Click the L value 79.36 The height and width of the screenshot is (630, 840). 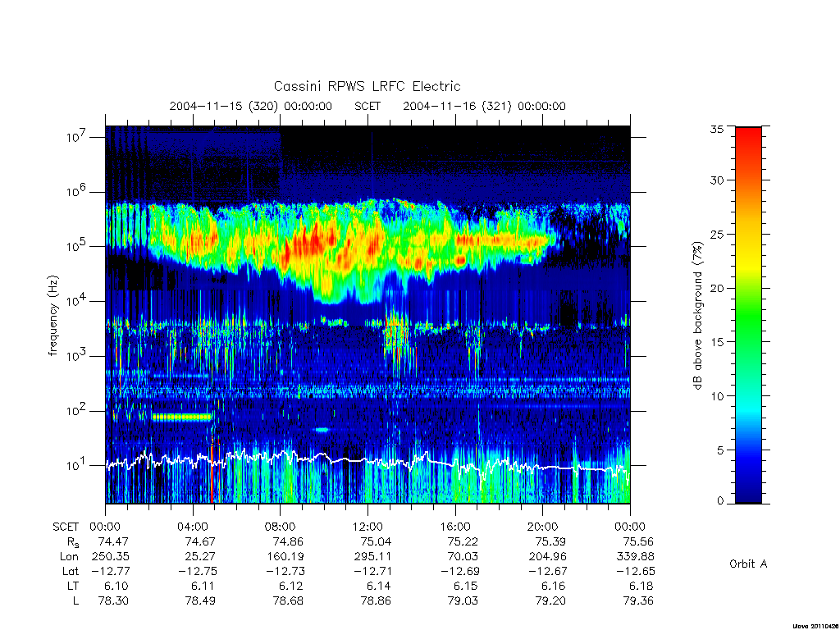(x=638, y=601)
